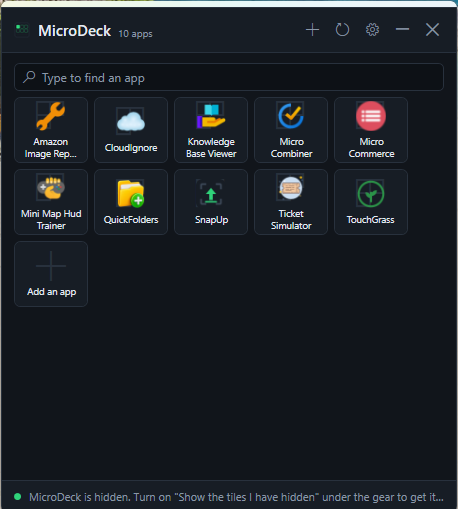Open Knowledge Base Viewer tile
Viewport: 458px width, 509px height.
pyautogui.click(x=211, y=130)
